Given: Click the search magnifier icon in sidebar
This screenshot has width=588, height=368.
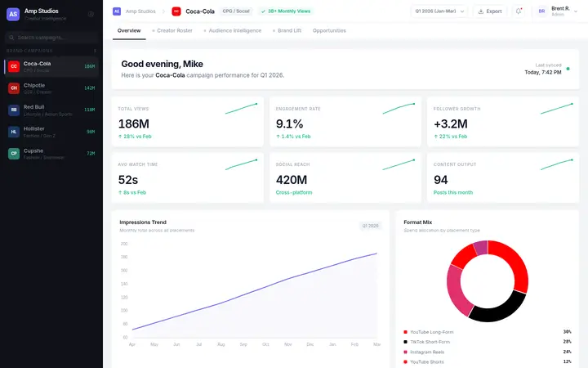Looking at the screenshot, I should tap(11, 38).
